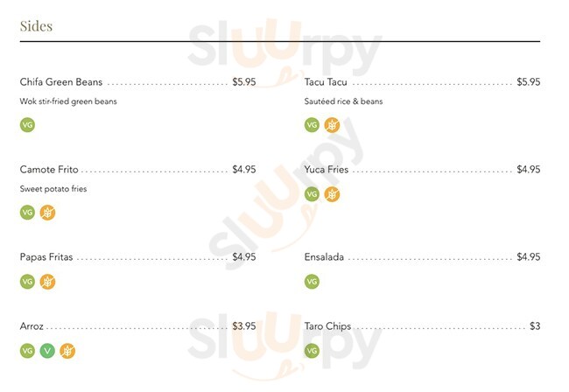Click the VG icon under Yuca Fries
569x392 pixels.
pos(312,194)
